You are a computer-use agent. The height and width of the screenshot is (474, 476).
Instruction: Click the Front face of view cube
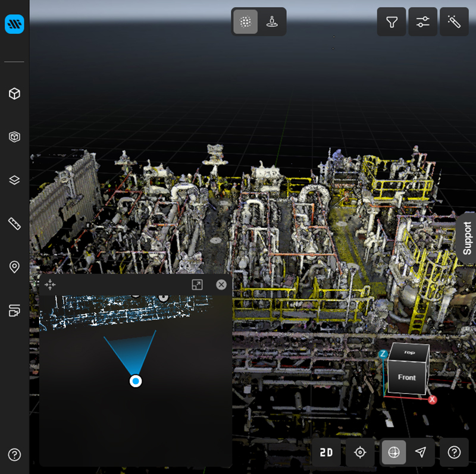click(407, 377)
